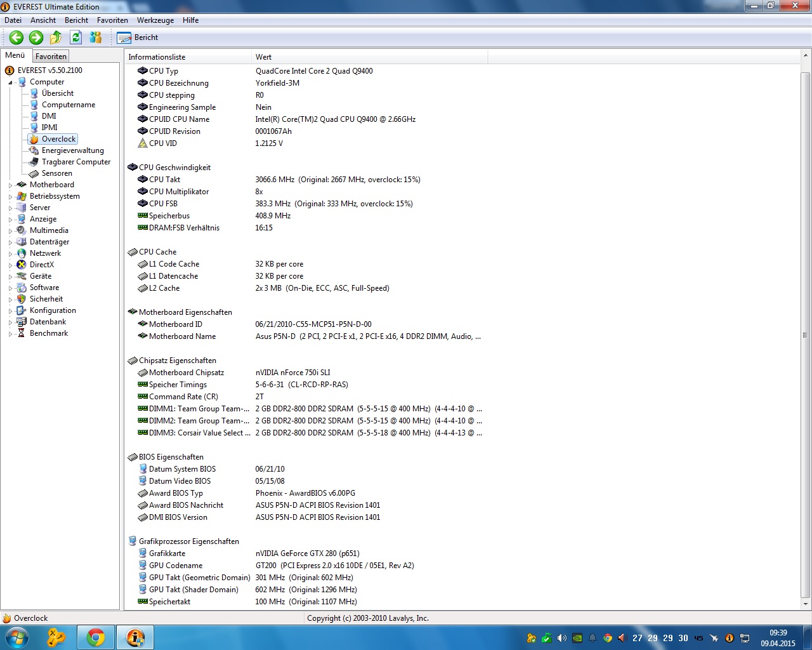
Task: Click the volume speaker tray icon
Action: click(x=561, y=638)
